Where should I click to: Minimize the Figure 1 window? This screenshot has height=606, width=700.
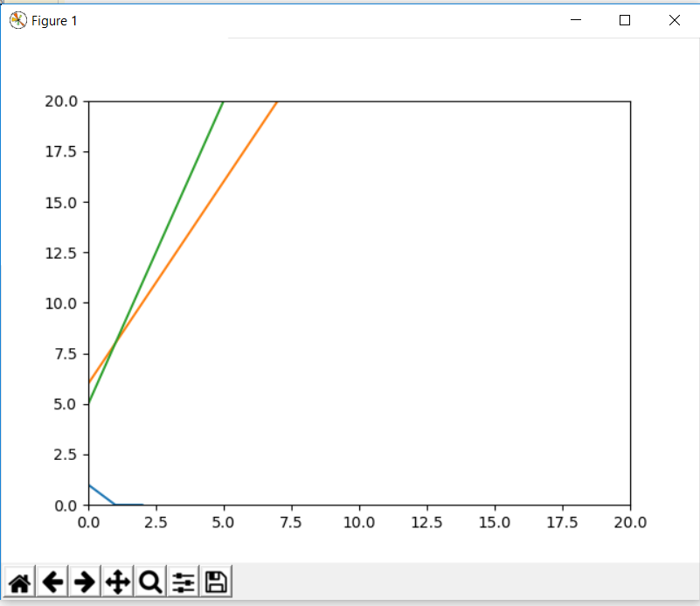576,20
